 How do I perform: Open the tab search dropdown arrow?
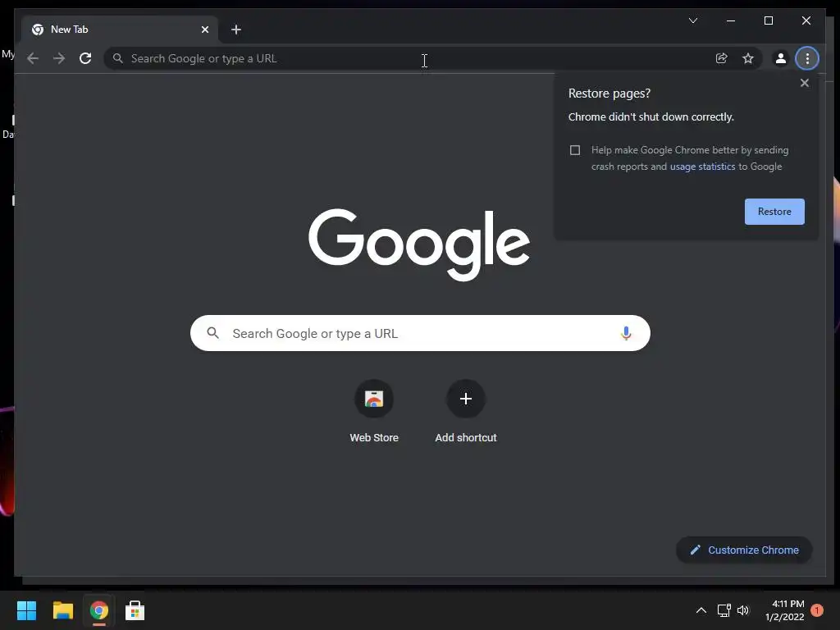click(x=692, y=21)
